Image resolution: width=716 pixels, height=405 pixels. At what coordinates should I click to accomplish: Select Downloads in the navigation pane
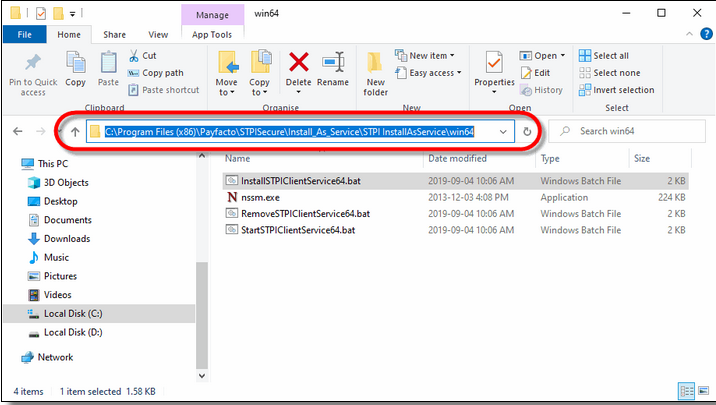68,239
